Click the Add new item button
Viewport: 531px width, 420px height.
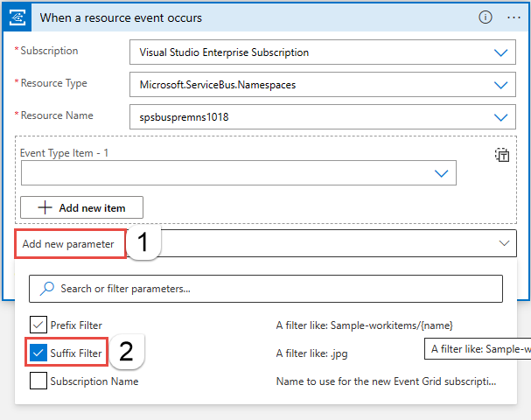pyautogui.click(x=82, y=207)
